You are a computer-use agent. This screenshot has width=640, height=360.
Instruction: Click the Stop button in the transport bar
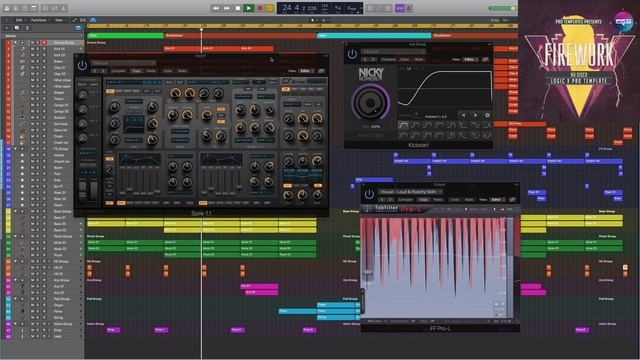pos(238,8)
